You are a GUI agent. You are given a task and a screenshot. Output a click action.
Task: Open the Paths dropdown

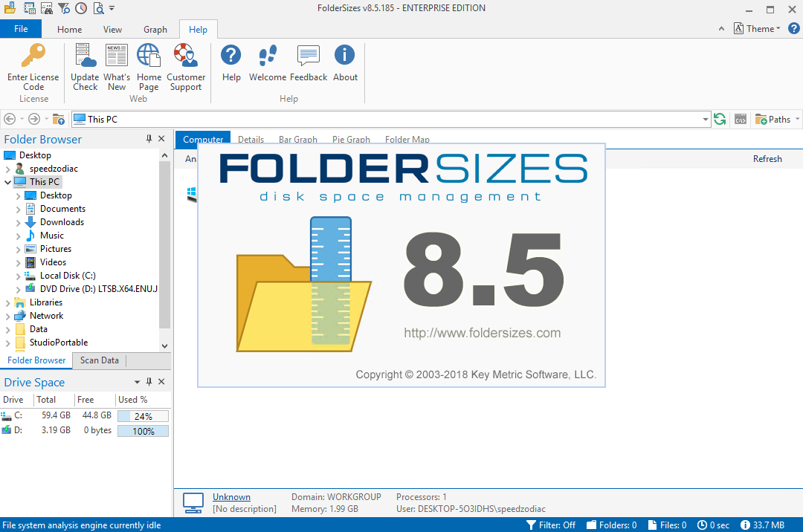point(777,119)
